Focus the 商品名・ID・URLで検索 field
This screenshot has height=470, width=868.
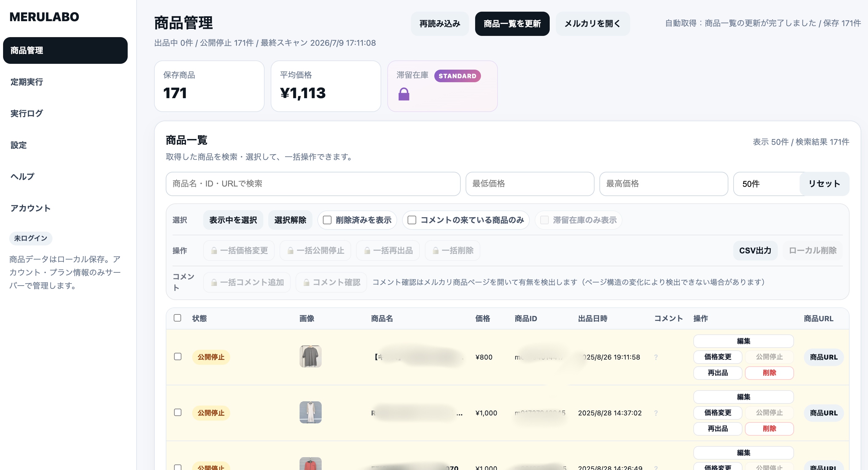click(313, 184)
